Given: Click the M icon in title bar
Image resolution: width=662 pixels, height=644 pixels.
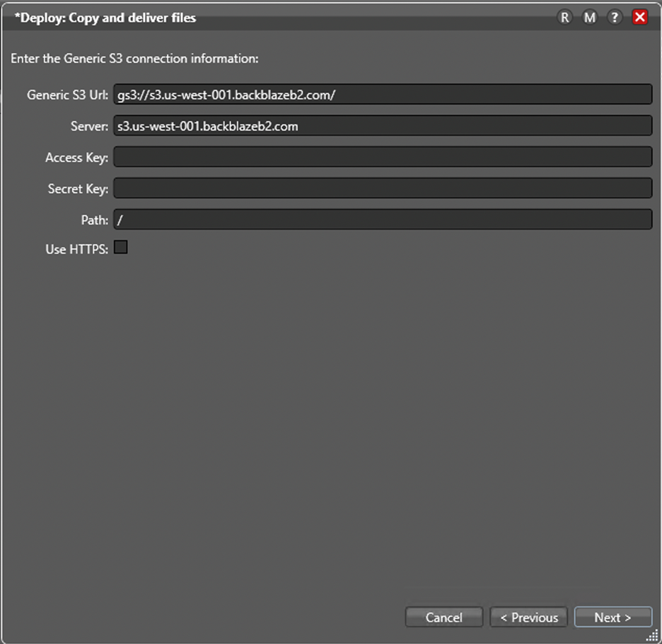Looking at the screenshot, I should coord(589,18).
